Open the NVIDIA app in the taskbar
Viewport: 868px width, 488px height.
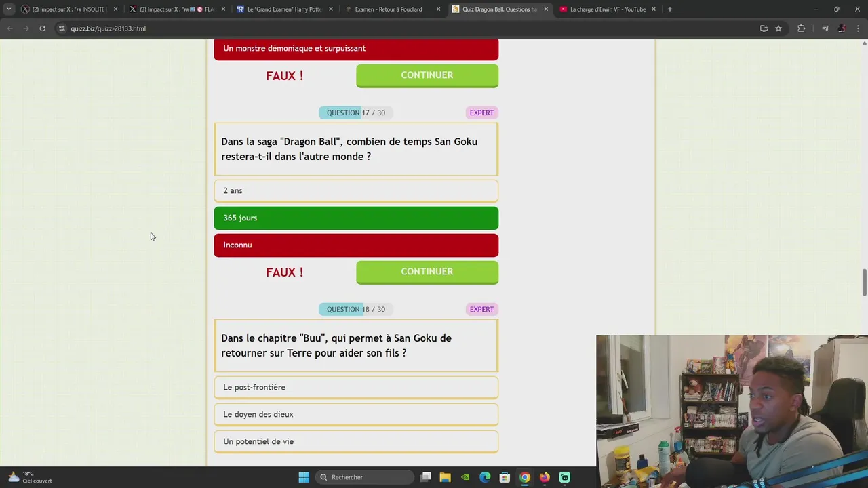[465, 477]
